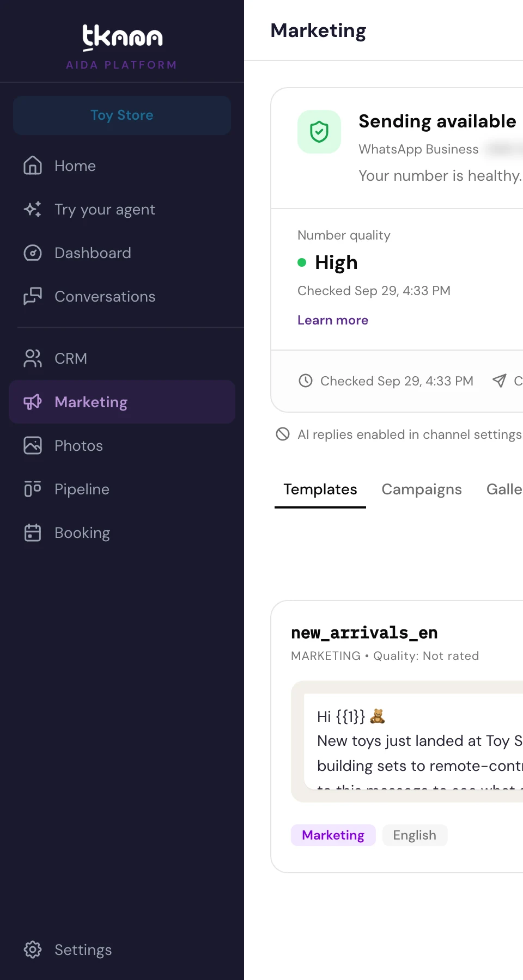Click the Settings gear icon
This screenshot has width=523, height=980.
tap(33, 950)
